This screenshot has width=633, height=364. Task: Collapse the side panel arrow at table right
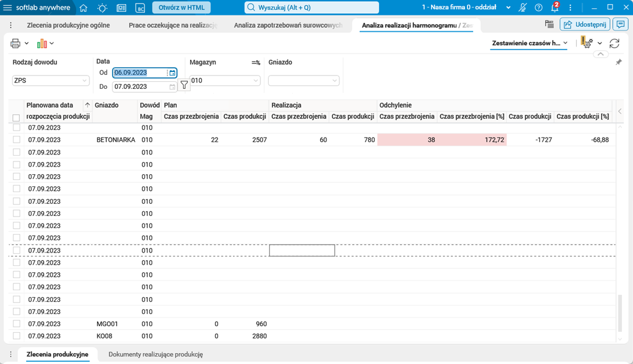[x=620, y=111]
